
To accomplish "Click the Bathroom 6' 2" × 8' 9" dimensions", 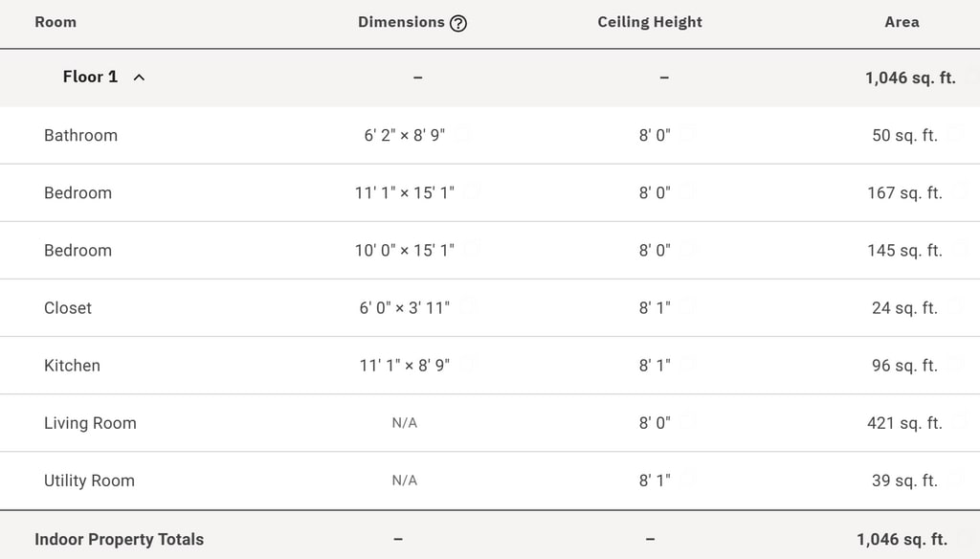I will 405,135.
